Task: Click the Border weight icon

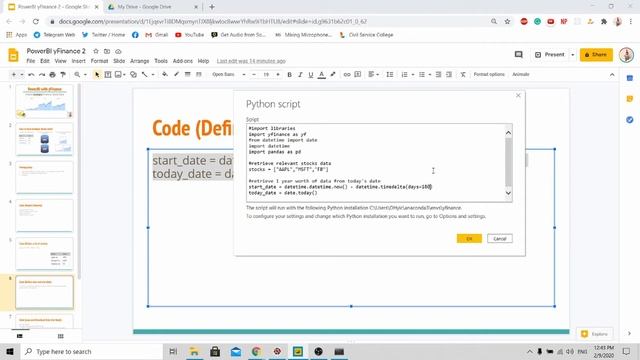Action: coord(187,75)
